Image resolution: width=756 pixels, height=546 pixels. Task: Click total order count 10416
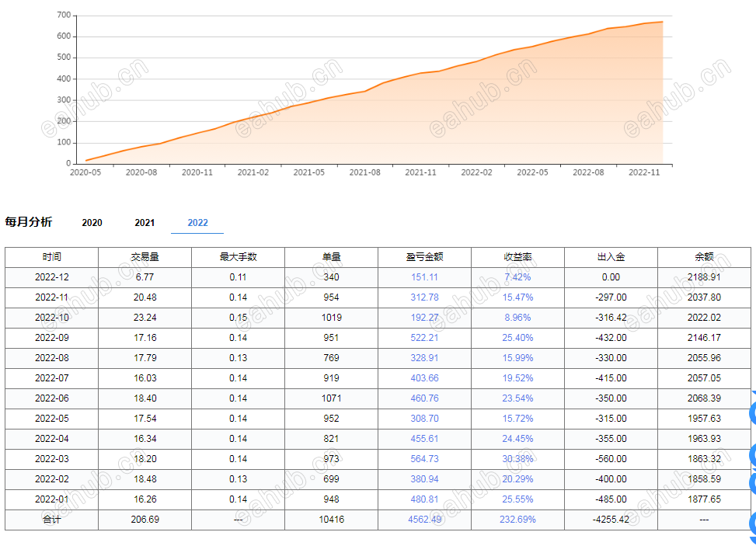point(331,520)
